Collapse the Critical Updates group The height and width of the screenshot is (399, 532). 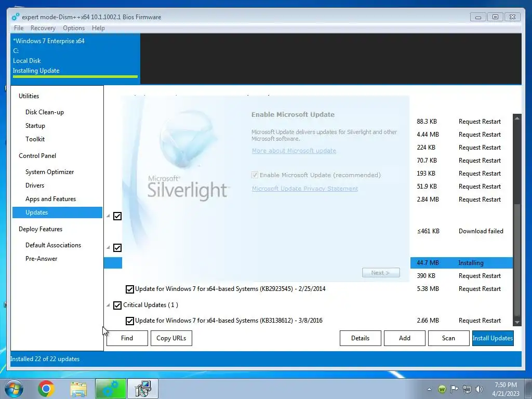[x=108, y=305]
